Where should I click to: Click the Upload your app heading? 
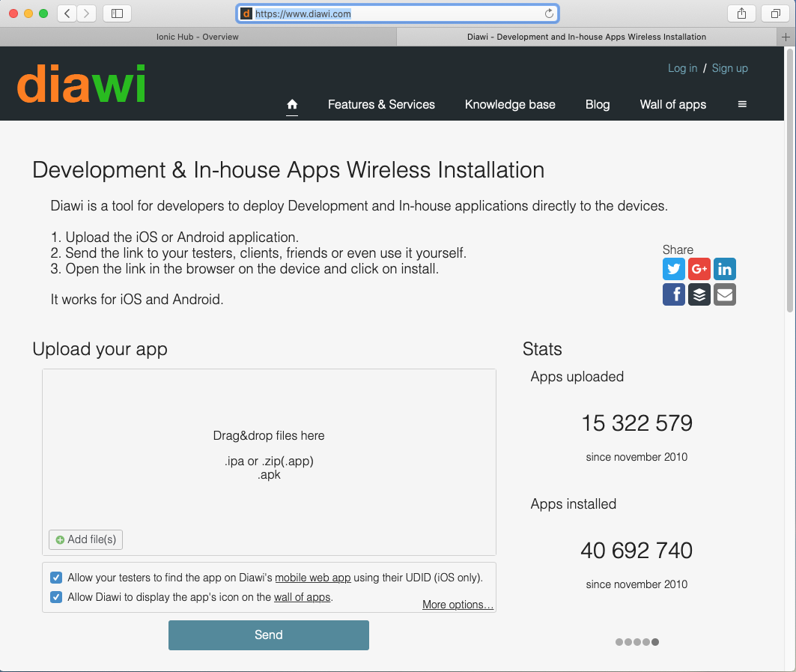(100, 349)
